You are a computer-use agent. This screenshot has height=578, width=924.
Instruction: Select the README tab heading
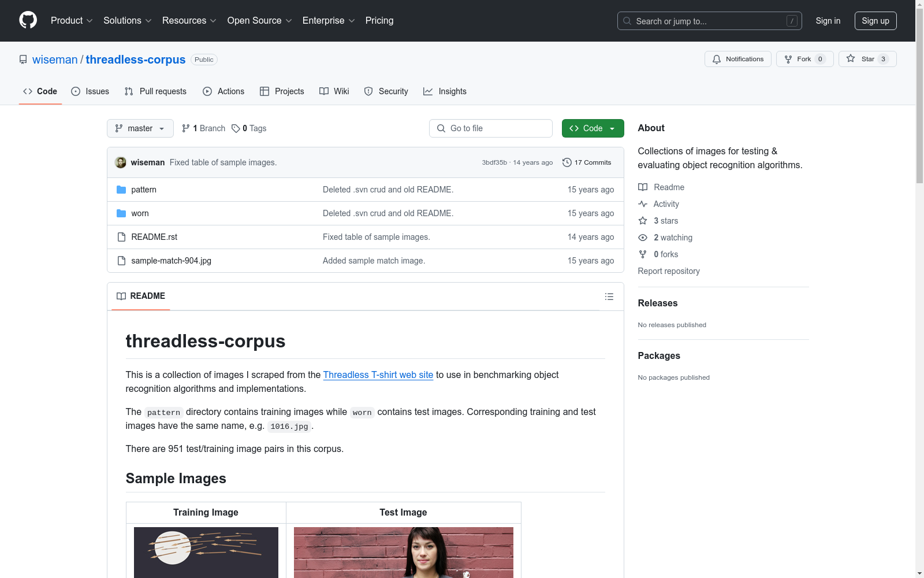point(141,296)
